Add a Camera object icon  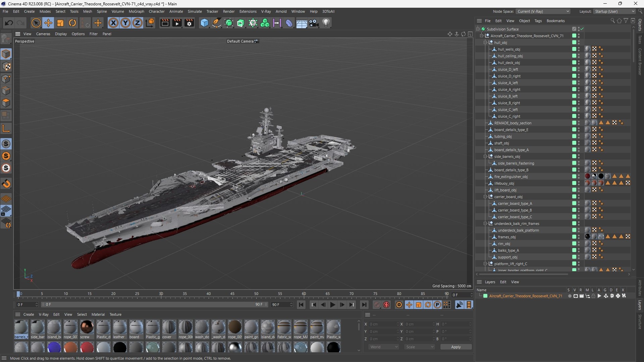314,23
